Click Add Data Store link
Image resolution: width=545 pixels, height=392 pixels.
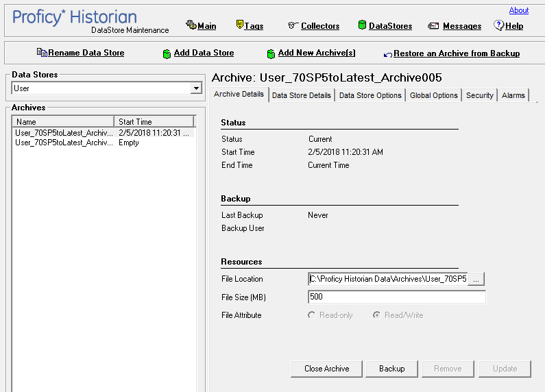pos(204,53)
